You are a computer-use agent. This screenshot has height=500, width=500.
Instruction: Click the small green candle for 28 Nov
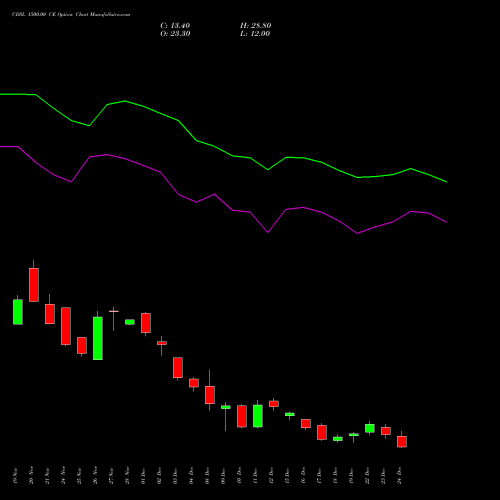(x=130, y=322)
